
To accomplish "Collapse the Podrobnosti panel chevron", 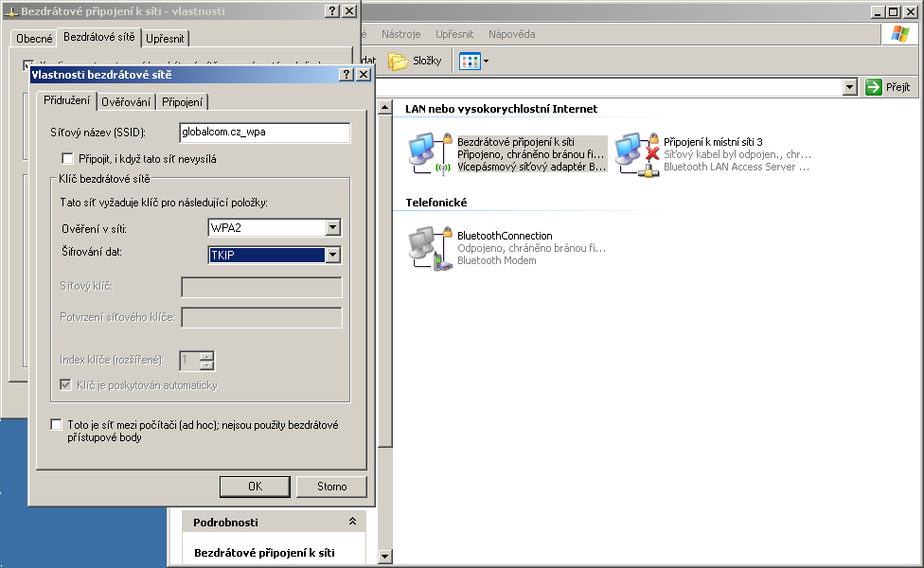I will click(352, 522).
